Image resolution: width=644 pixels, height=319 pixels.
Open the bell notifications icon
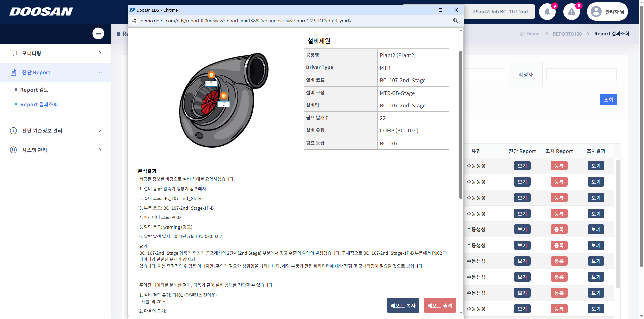(x=547, y=12)
